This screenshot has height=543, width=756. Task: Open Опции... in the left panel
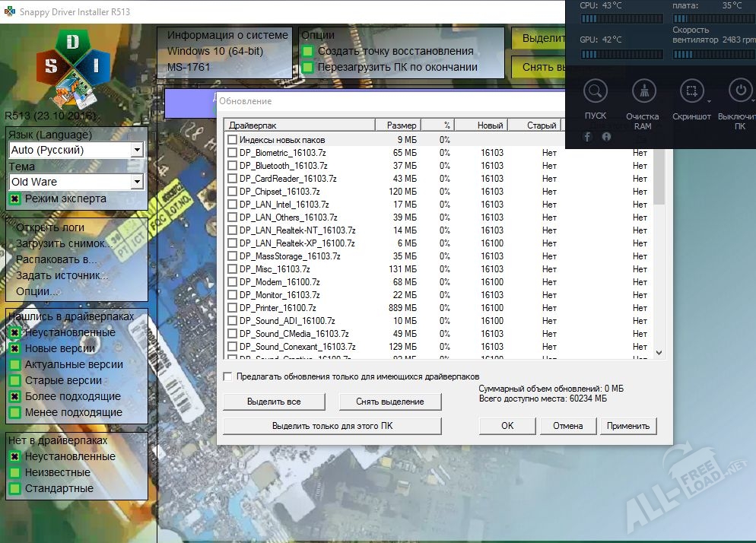tap(38, 291)
